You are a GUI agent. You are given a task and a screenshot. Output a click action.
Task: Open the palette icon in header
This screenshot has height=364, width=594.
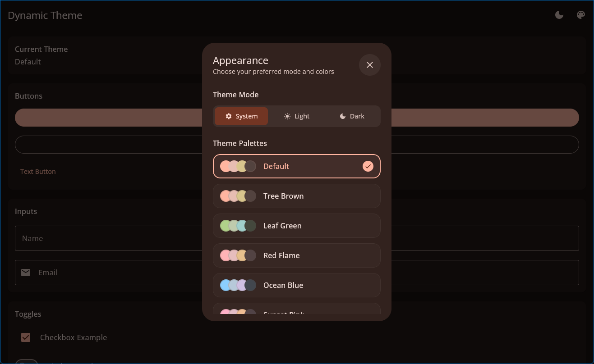[x=581, y=15]
